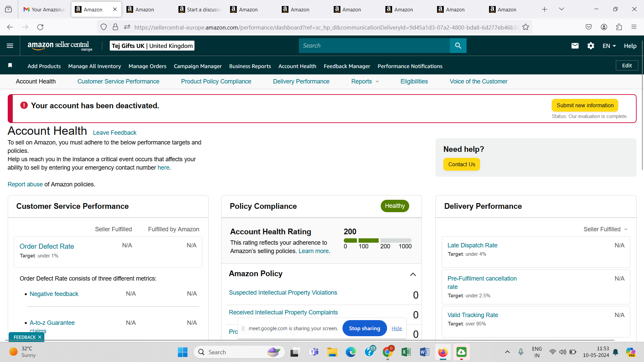Screen dimensions: 644x362
Task: Click the Edit button in the nav bar
Action: coord(627,65)
